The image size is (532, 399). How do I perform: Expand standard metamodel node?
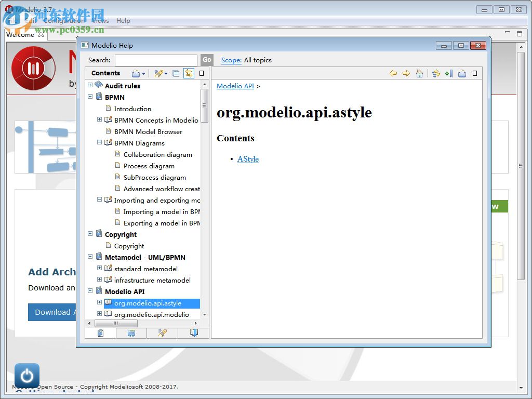point(99,268)
